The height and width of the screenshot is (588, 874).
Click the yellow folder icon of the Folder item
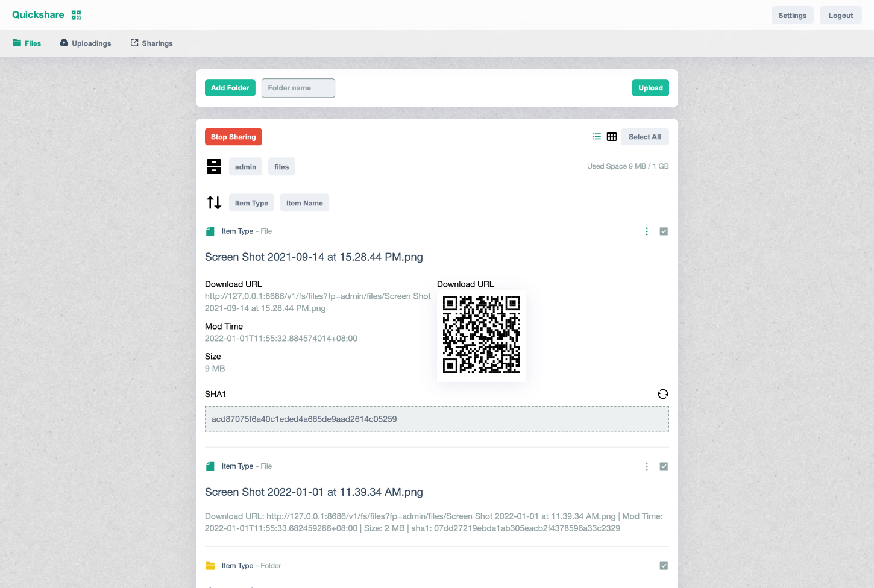(x=210, y=566)
